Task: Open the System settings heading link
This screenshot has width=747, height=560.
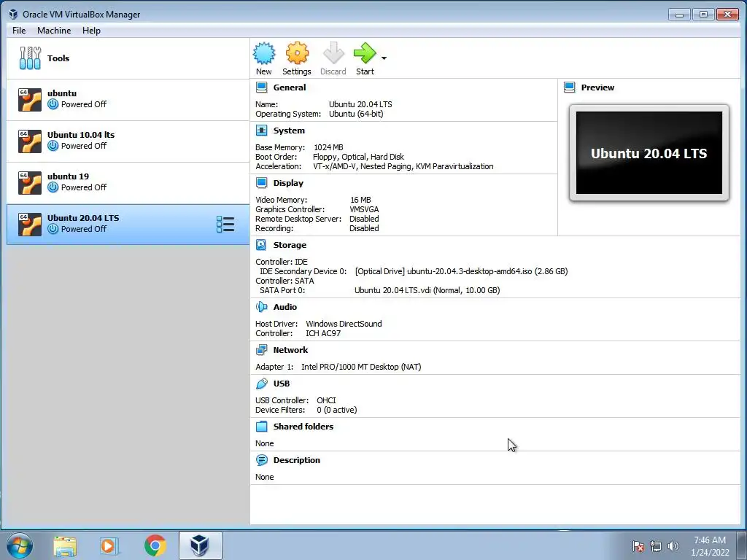Action: coord(289,131)
